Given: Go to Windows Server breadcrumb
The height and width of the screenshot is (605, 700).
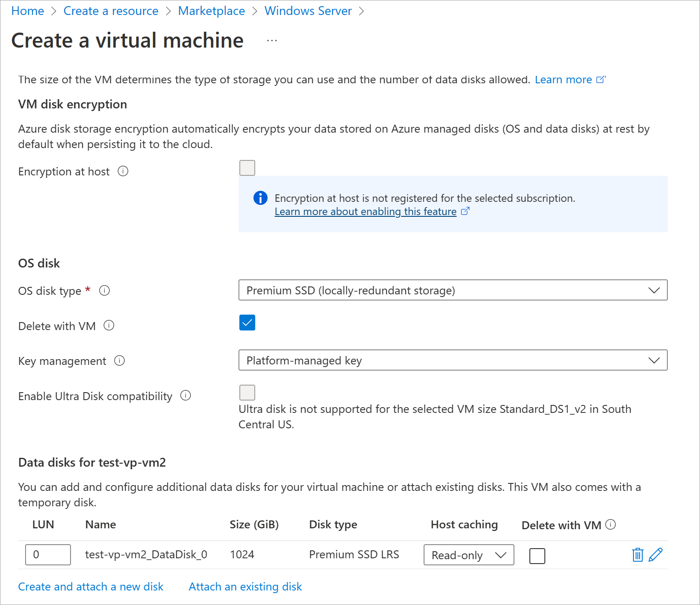Looking at the screenshot, I should [x=308, y=11].
